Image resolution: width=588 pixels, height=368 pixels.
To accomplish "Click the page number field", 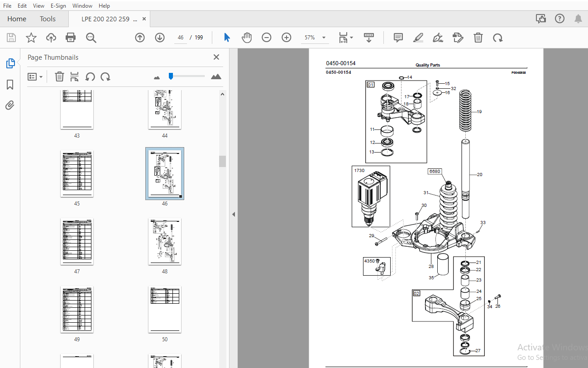I will [181, 38].
